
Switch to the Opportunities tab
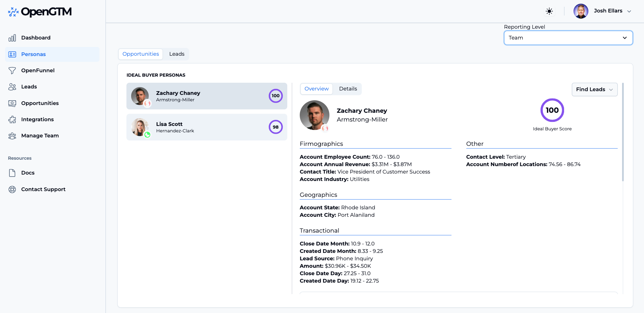coord(141,54)
